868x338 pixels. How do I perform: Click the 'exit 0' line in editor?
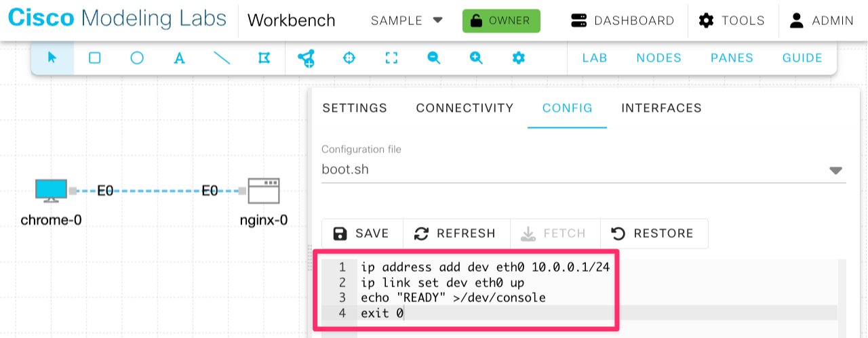(x=382, y=313)
